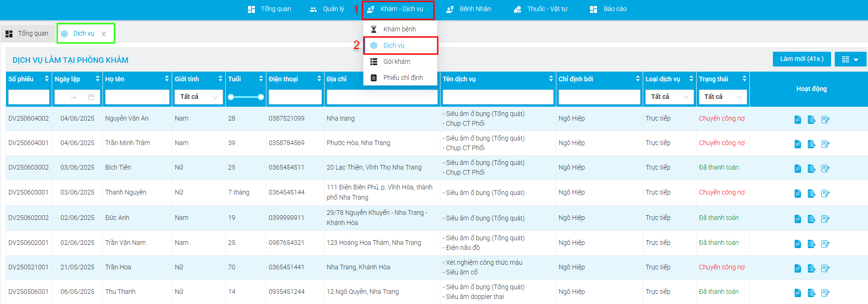Select Khám bệnh from dropdown menu

(x=400, y=29)
